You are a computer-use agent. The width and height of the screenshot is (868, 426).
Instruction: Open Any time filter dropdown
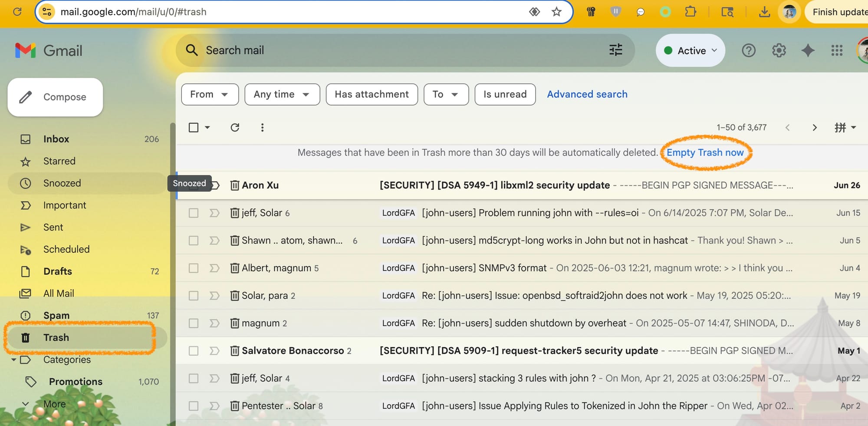point(282,94)
